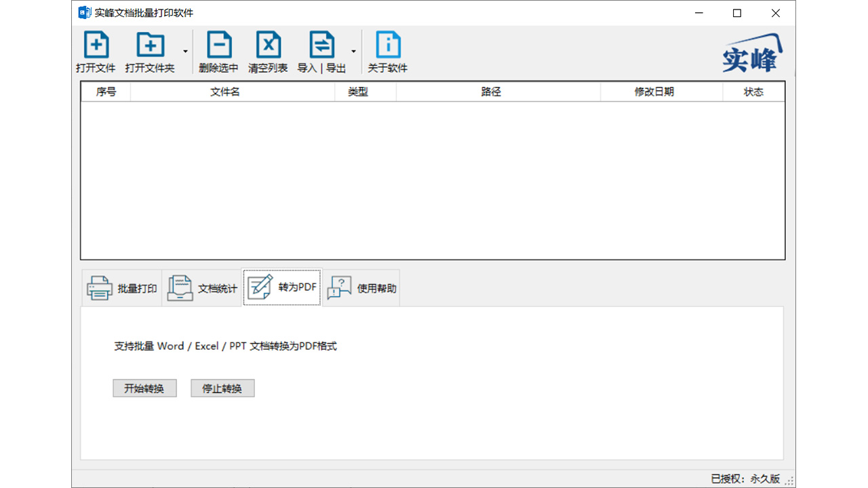Click the 实峰 logo in the toolbar
Viewport: 868px width, 488px height.
click(x=751, y=52)
